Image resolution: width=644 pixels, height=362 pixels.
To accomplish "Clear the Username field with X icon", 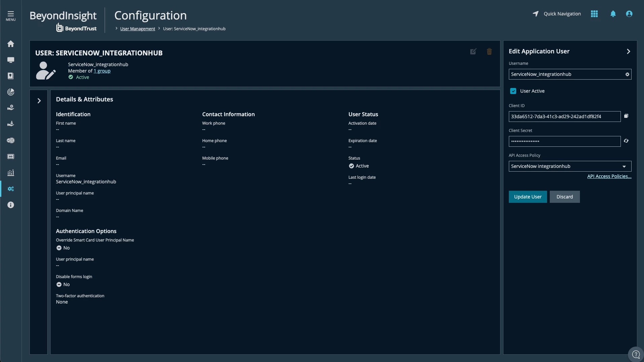I will pos(627,74).
